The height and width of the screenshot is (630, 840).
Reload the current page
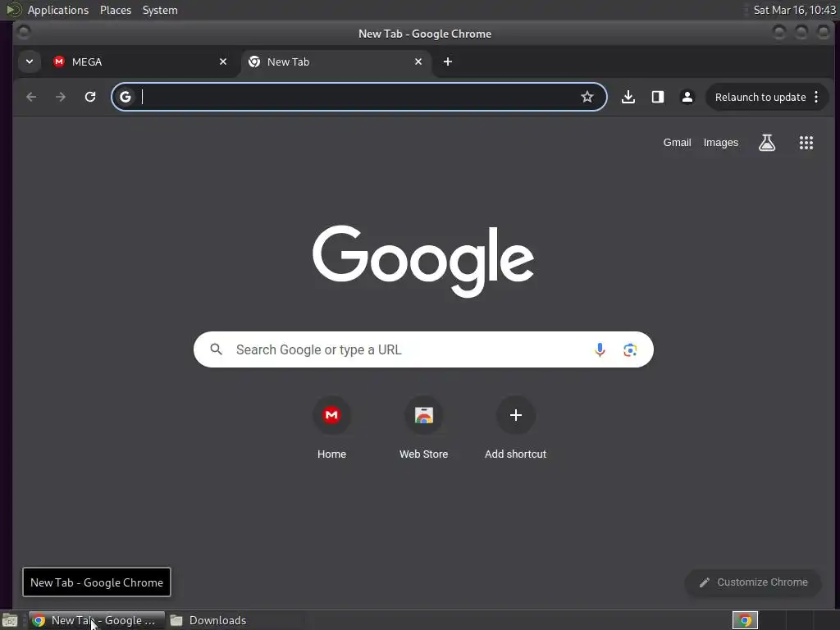point(90,97)
